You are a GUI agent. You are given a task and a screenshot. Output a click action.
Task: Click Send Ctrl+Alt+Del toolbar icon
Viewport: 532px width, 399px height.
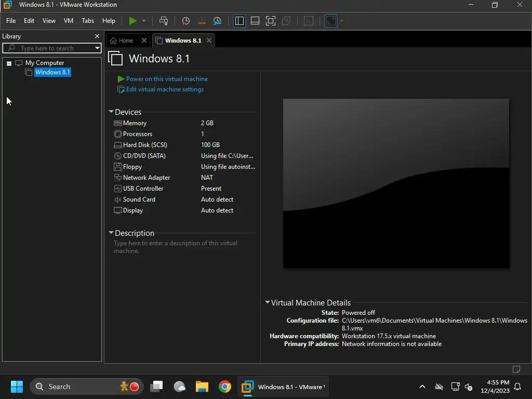(164, 21)
